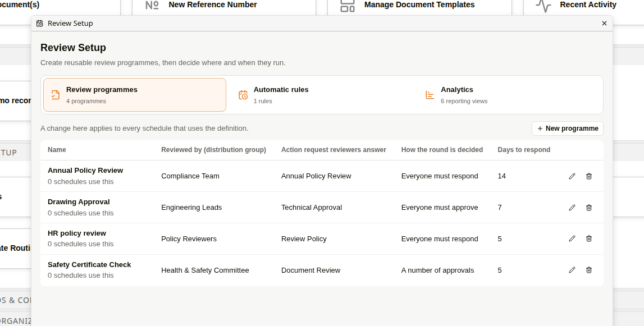Click the Recent Activity pulse icon

[543, 5]
